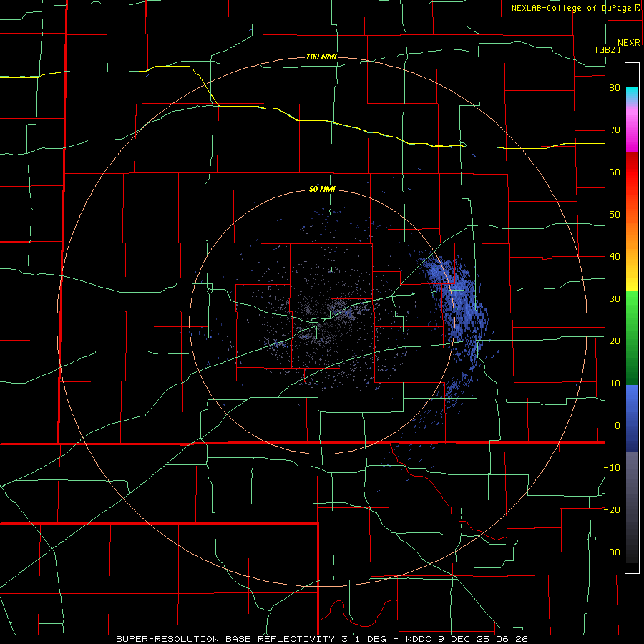Click the 80 value on the dBZ scale
The width and height of the screenshot is (644, 644).
tap(615, 88)
